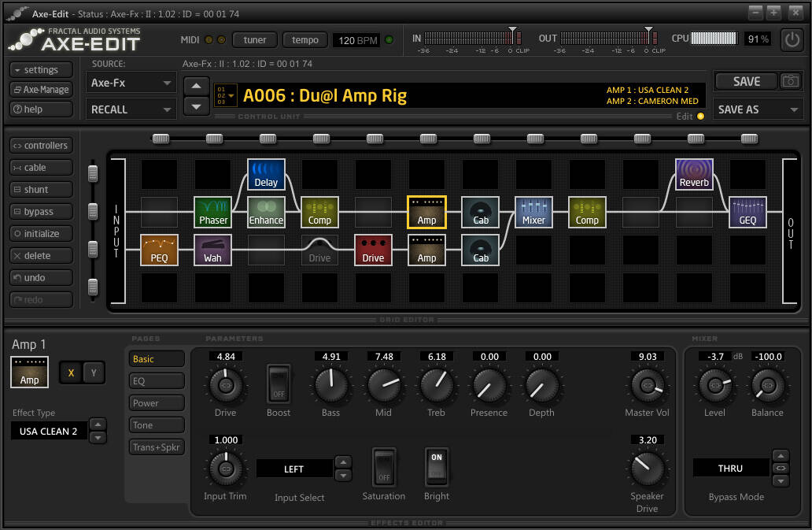Toggle the Bright switch off
Viewport: 812px width, 530px height.
pyautogui.click(x=437, y=467)
